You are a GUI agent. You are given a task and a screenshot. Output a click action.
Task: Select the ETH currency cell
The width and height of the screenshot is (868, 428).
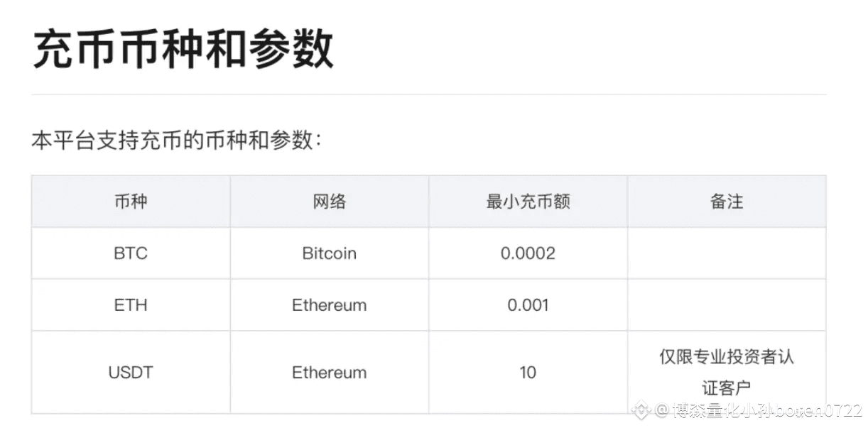[x=131, y=305]
